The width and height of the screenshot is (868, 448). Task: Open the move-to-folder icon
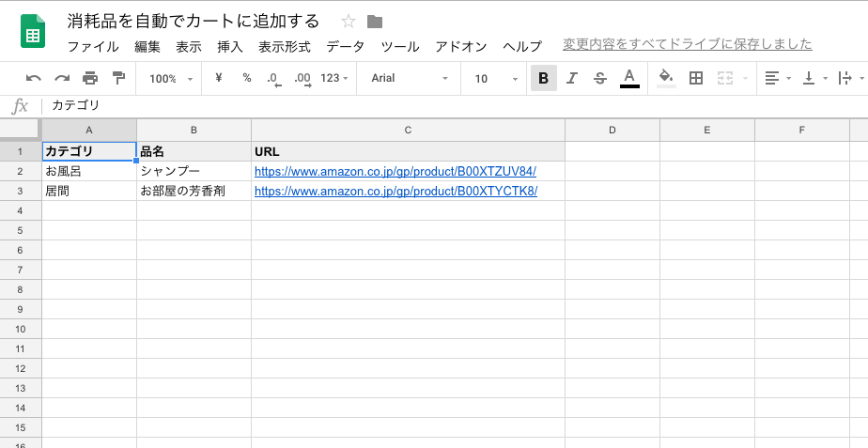point(375,22)
